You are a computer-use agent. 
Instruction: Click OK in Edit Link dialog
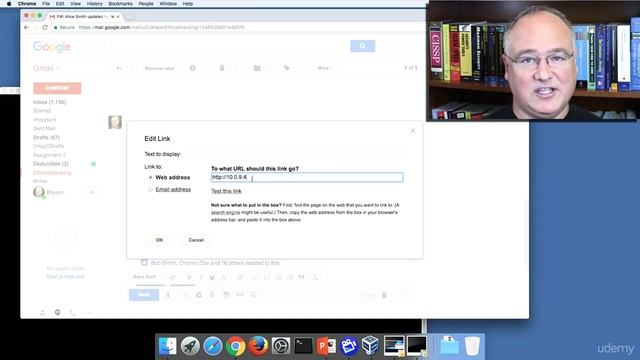coord(159,240)
